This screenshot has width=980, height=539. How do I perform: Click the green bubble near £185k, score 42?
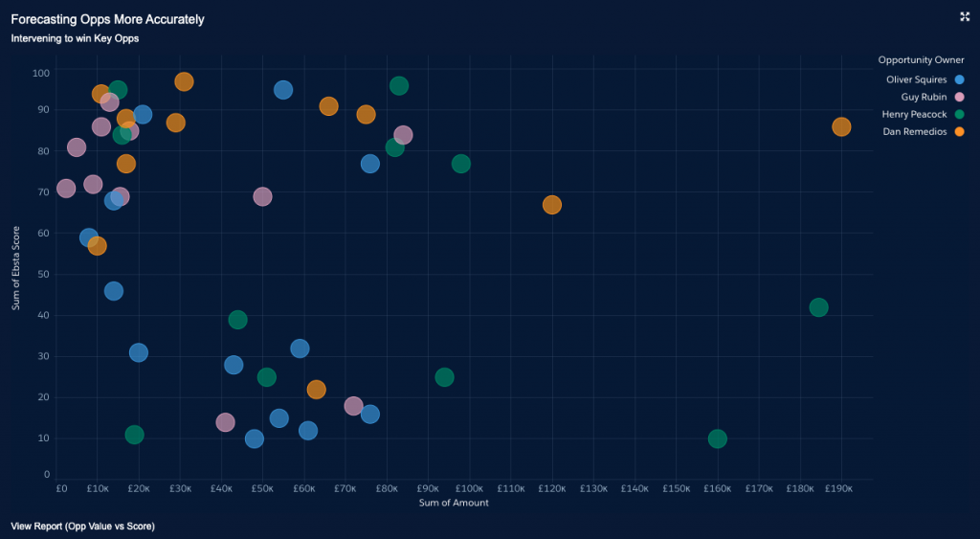click(x=818, y=307)
